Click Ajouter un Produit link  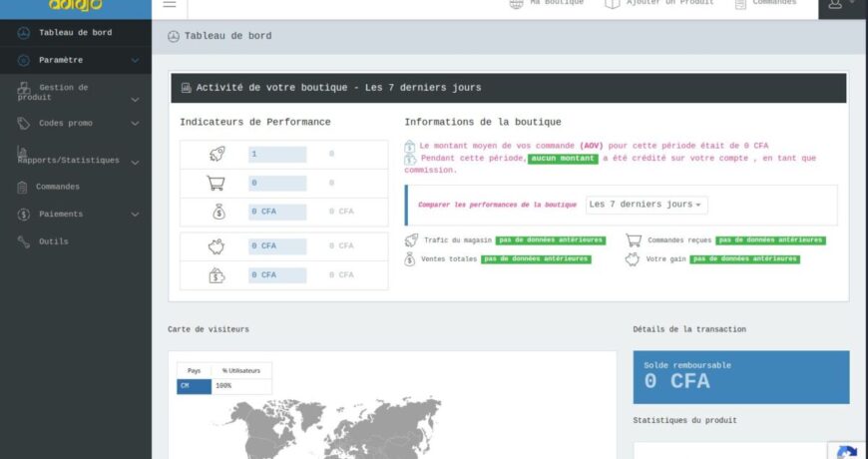coord(659,4)
